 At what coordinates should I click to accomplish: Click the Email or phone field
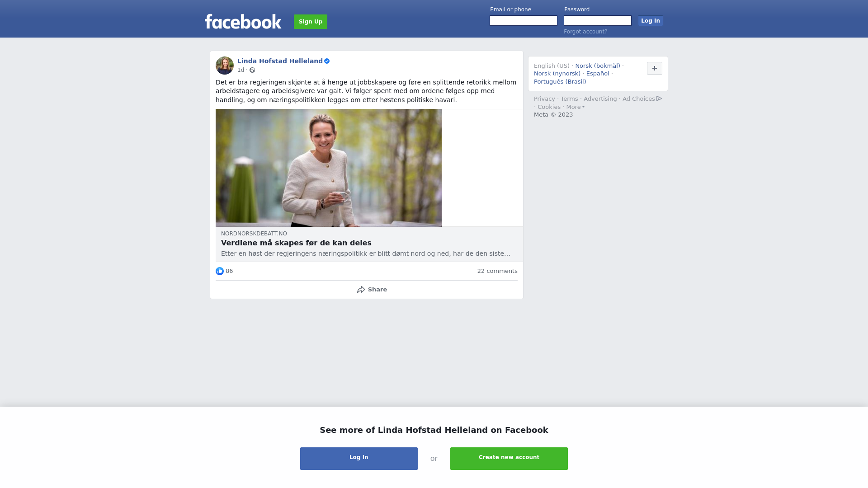(524, 21)
